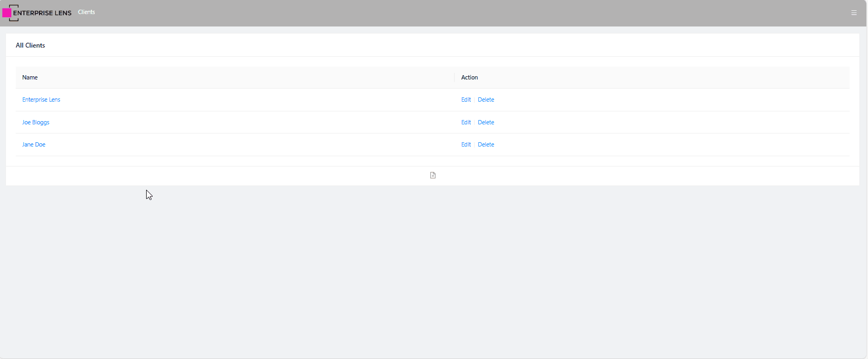View the Jane Doe client link
The height and width of the screenshot is (359, 868).
(34, 145)
